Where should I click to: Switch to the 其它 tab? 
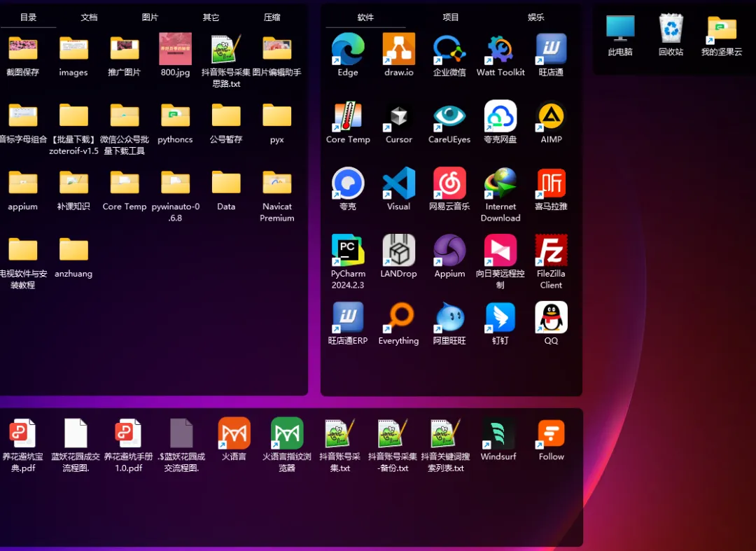211,18
